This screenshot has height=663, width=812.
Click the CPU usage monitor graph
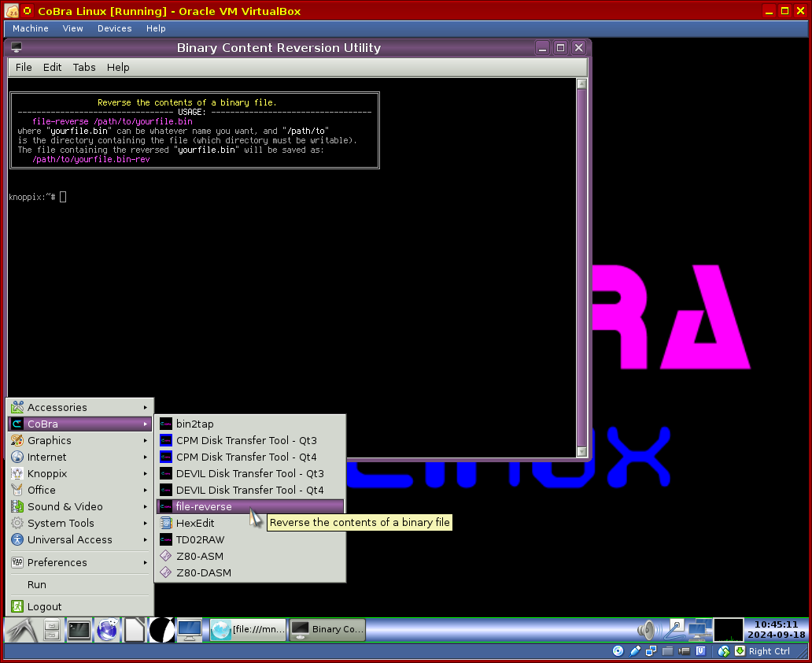coord(728,629)
